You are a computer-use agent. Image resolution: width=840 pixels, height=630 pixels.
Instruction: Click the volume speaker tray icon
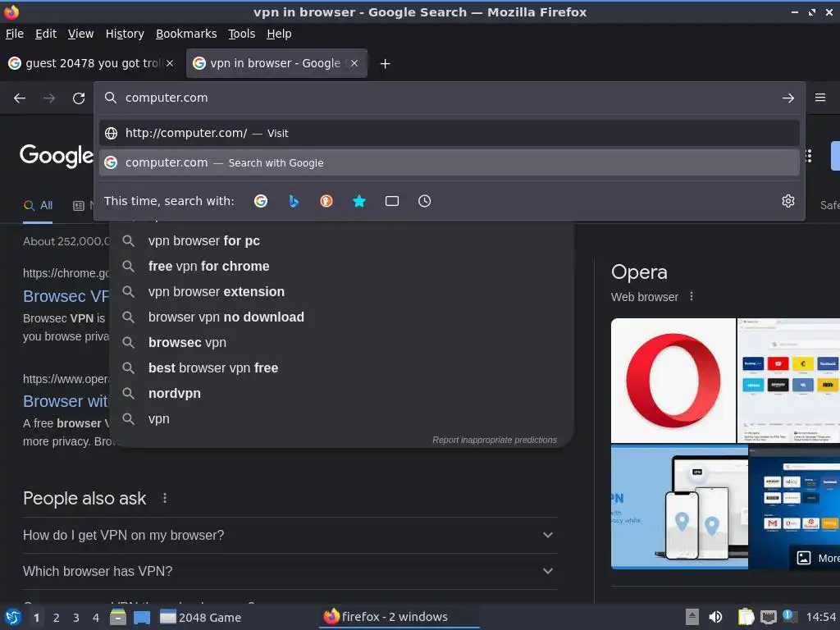(715, 617)
